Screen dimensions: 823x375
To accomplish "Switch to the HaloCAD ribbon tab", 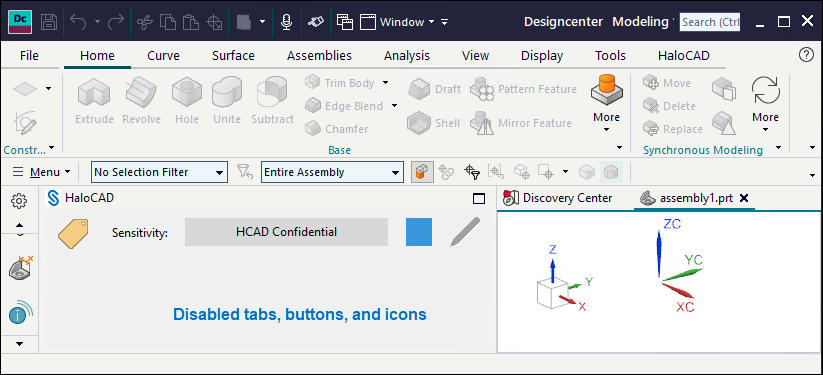I will pos(684,56).
